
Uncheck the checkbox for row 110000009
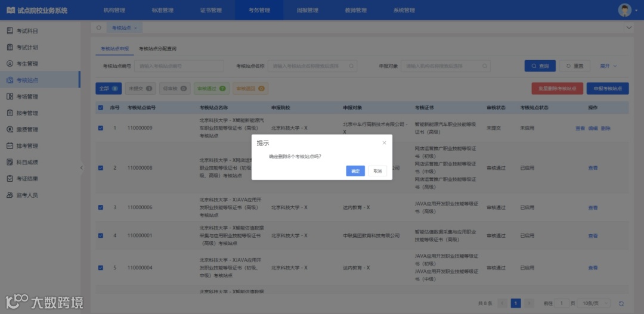click(101, 128)
